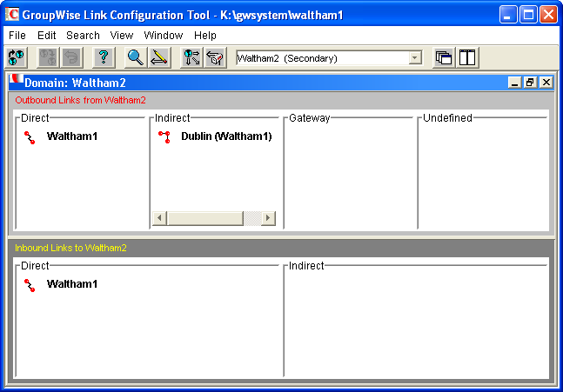Close the GroupWise Link Configuration Tool

tap(548, 15)
